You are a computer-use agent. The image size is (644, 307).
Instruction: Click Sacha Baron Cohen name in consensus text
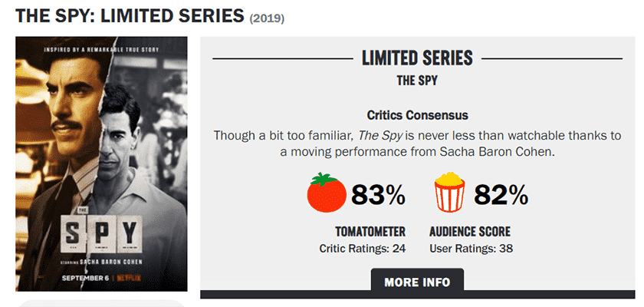coord(497,152)
